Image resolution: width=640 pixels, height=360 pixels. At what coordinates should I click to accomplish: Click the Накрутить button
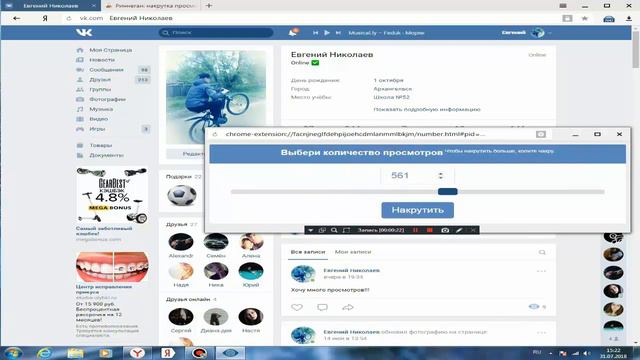pyautogui.click(x=417, y=210)
